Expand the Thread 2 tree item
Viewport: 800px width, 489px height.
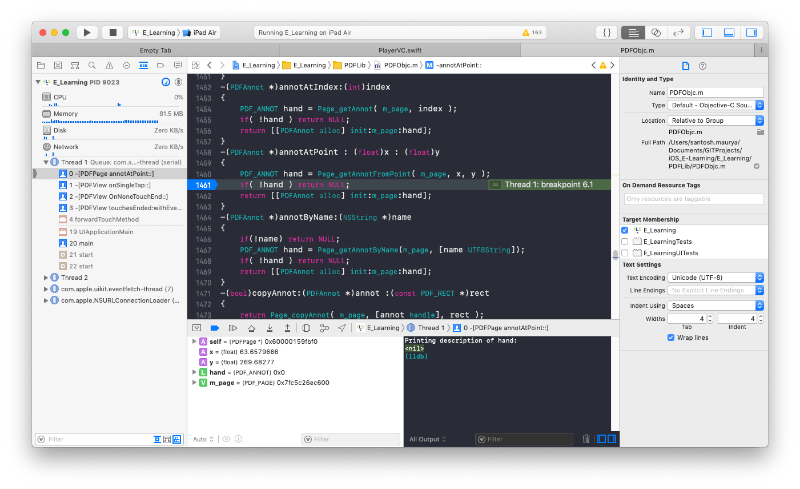[x=46, y=277]
